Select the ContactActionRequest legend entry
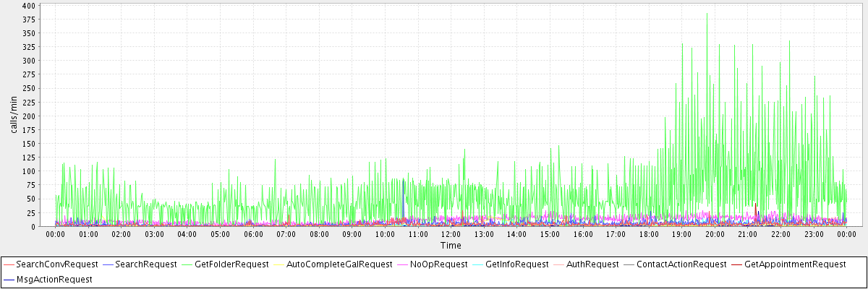 [681, 264]
